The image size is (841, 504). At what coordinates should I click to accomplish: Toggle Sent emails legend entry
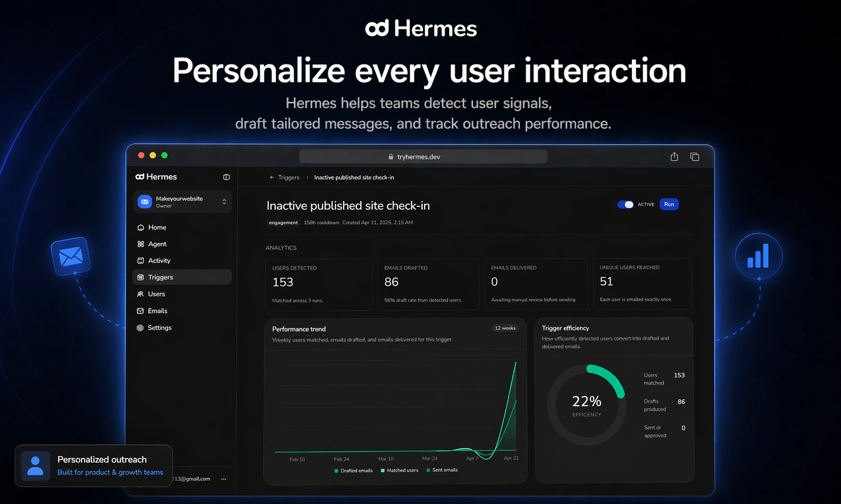[442, 470]
